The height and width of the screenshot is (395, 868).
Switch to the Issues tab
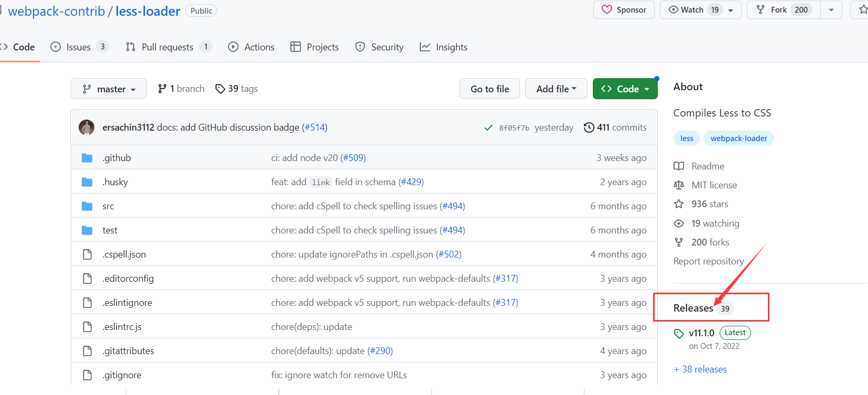point(80,47)
